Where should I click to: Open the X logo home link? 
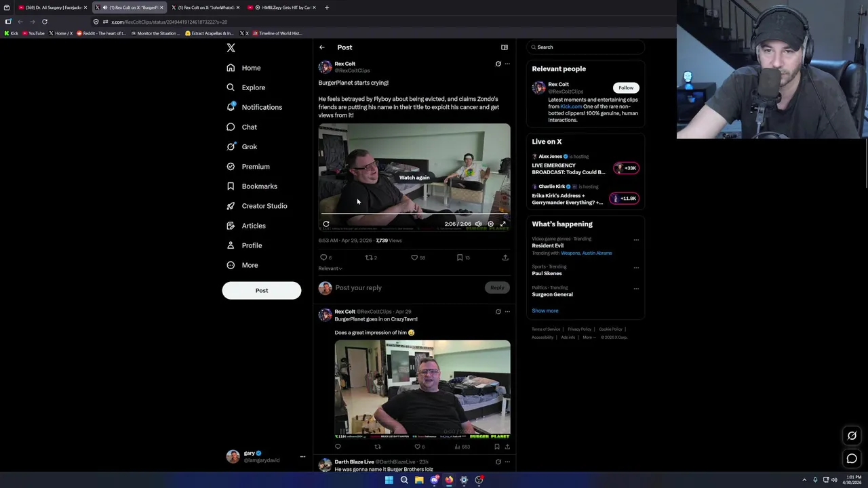tap(231, 48)
